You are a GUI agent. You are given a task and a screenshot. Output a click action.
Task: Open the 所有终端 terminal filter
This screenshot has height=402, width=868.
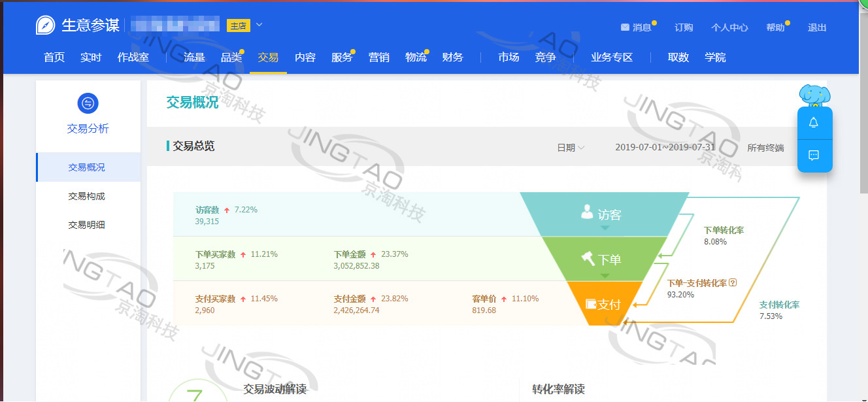click(765, 148)
